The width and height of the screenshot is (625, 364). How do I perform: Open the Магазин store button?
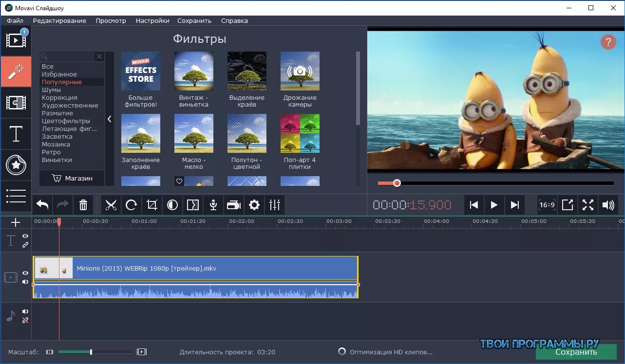tap(72, 178)
